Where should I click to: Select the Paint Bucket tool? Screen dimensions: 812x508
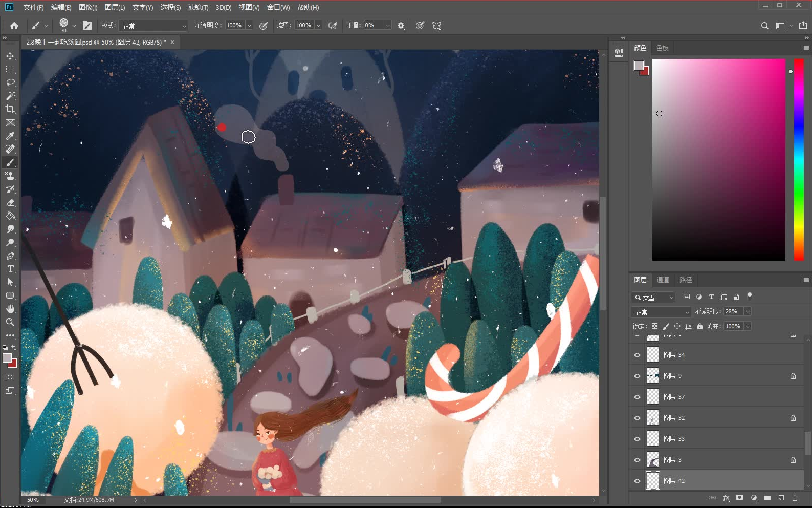(x=10, y=216)
